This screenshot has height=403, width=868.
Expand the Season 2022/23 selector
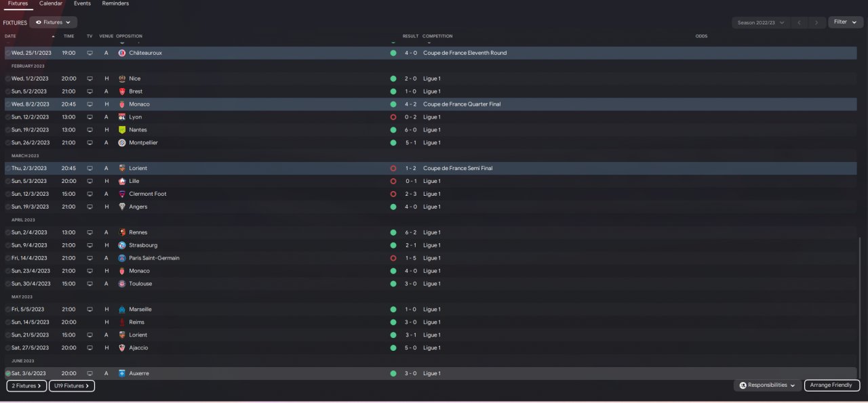[x=761, y=22]
